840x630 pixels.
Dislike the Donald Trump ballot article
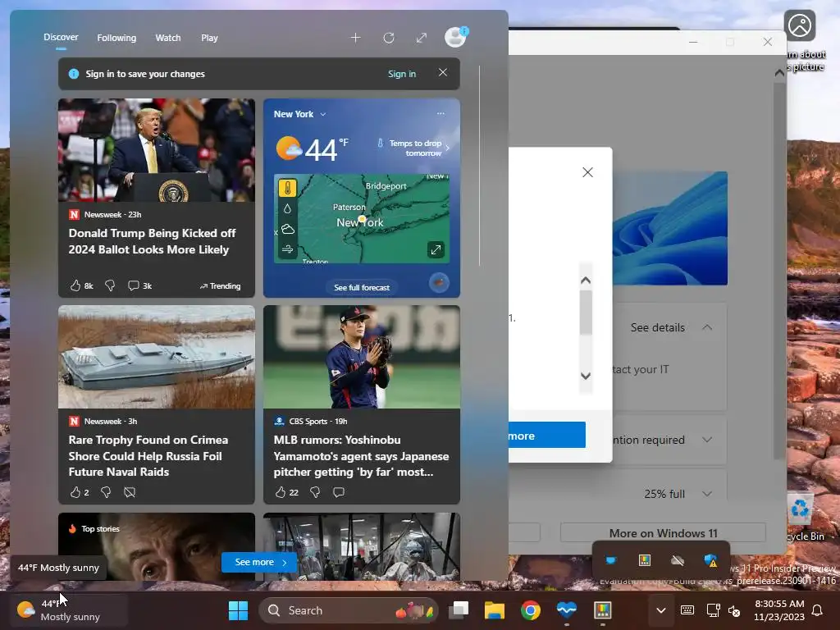tap(110, 286)
